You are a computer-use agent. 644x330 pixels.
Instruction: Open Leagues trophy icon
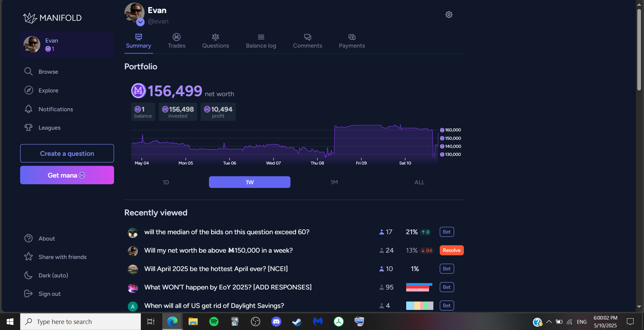coord(29,127)
